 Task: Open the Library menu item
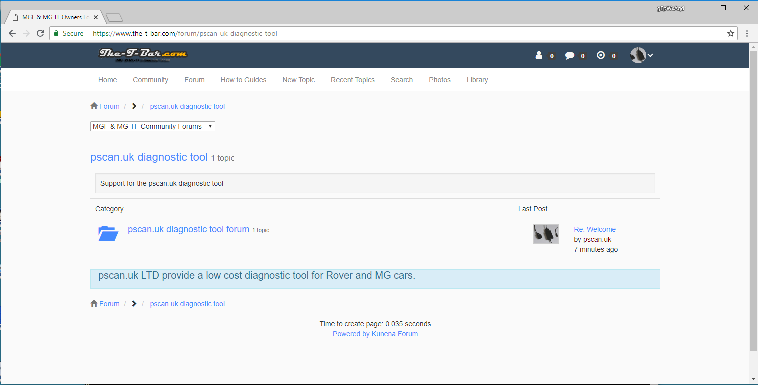(477, 80)
